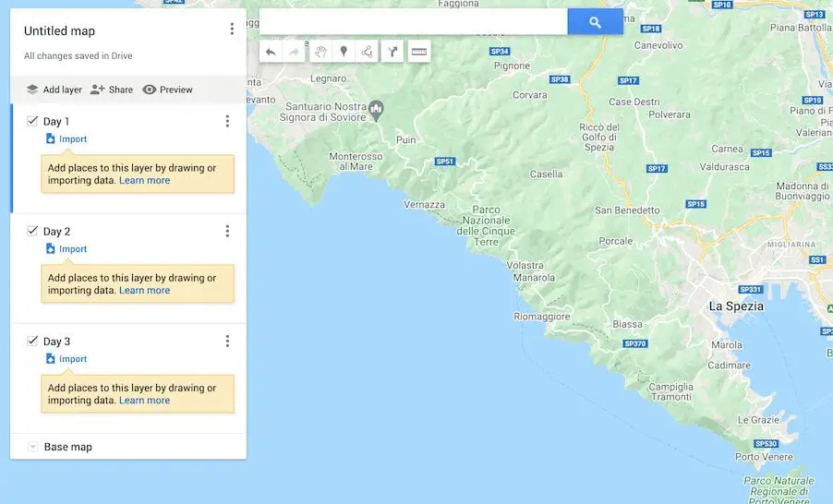Click Add layer button
Image resolution: width=833 pixels, height=504 pixels.
(54, 90)
